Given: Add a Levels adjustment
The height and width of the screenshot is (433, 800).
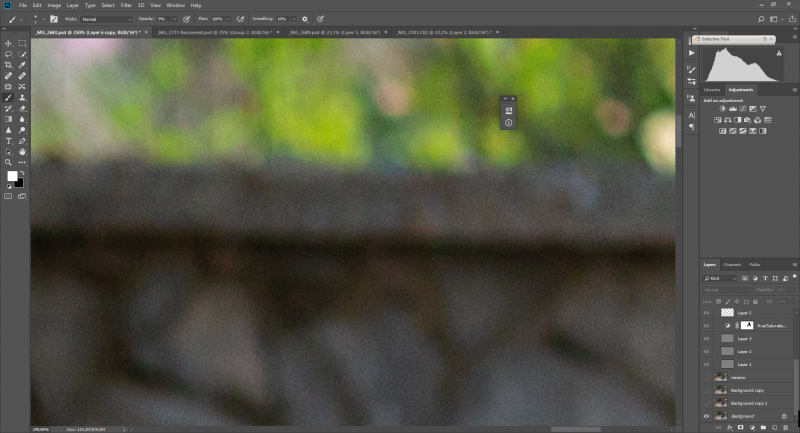Looking at the screenshot, I should (733, 109).
